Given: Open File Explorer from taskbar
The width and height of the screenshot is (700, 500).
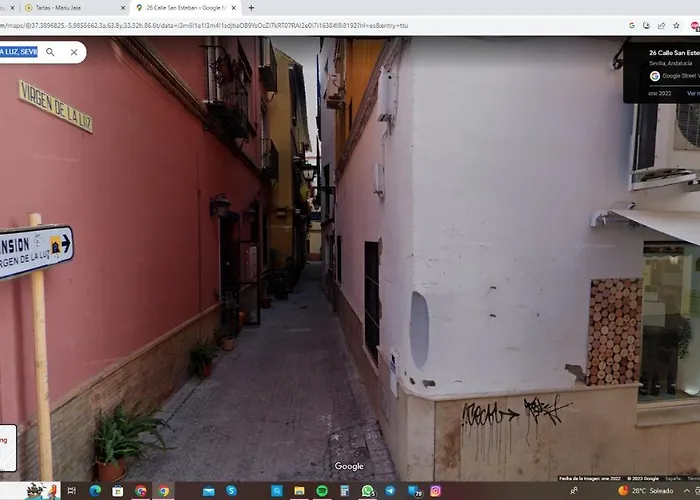Looking at the screenshot, I should pyautogui.click(x=299, y=491).
